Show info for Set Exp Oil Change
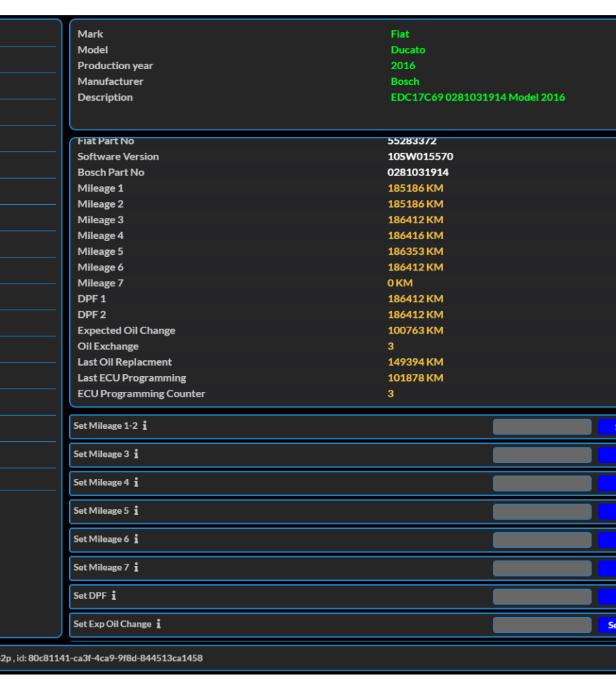This screenshot has height=685, width=616. [158, 624]
